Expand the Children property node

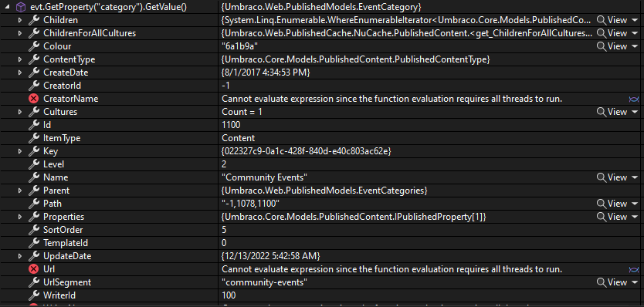[x=20, y=20]
